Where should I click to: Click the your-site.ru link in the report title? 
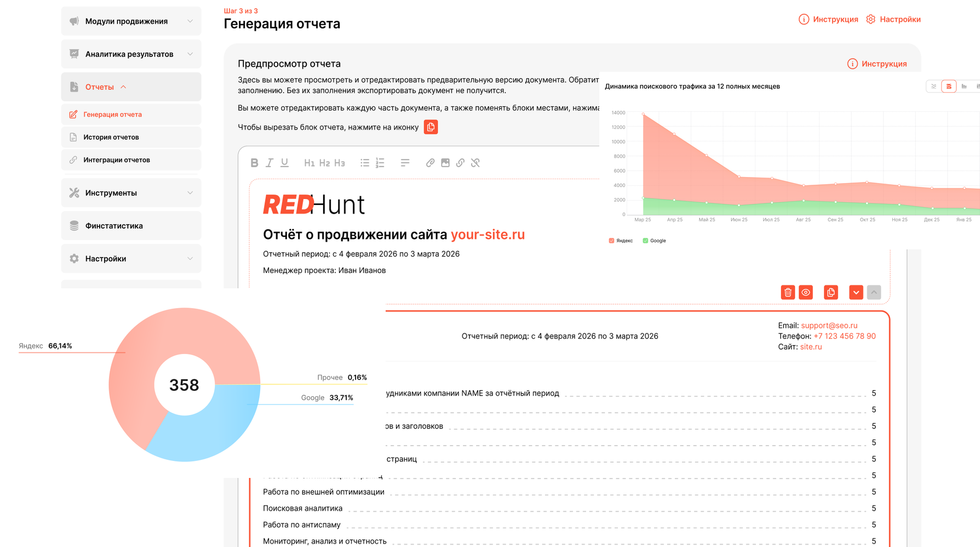(x=488, y=234)
